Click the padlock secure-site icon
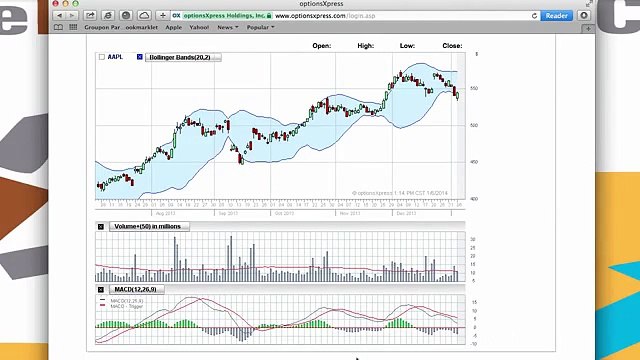 (x=269, y=16)
